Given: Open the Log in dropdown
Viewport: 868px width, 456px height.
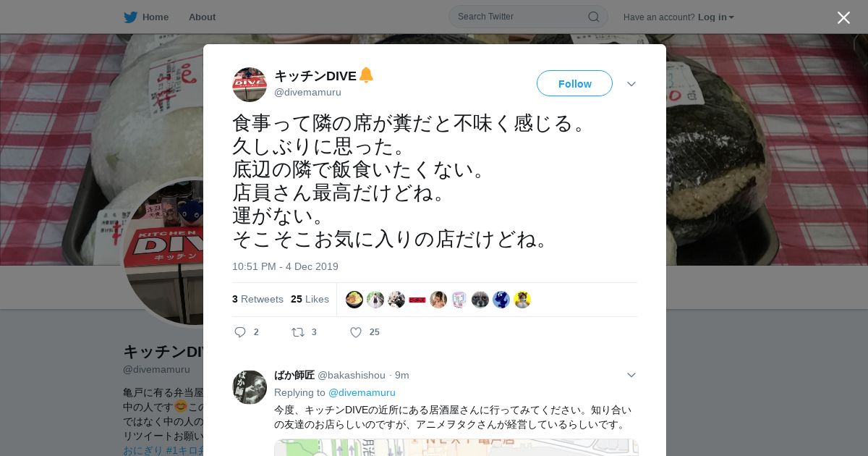Looking at the screenshot, I should coord(716,17).
